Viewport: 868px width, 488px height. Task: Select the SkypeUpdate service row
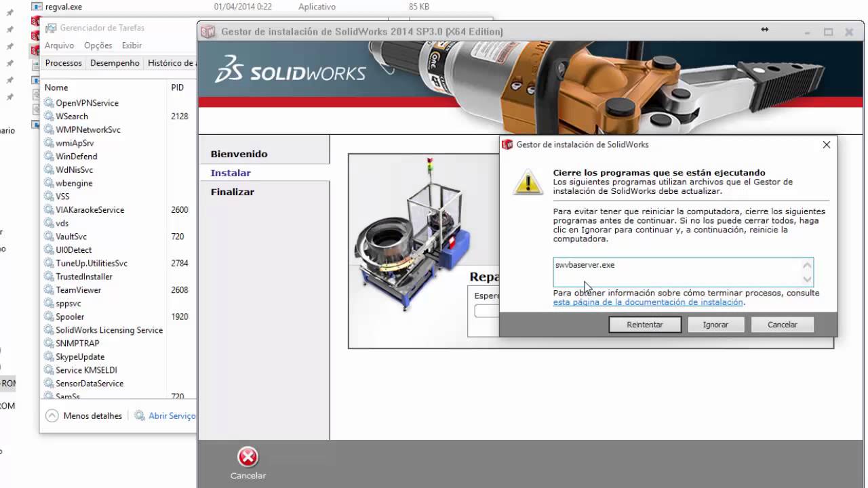119,357
